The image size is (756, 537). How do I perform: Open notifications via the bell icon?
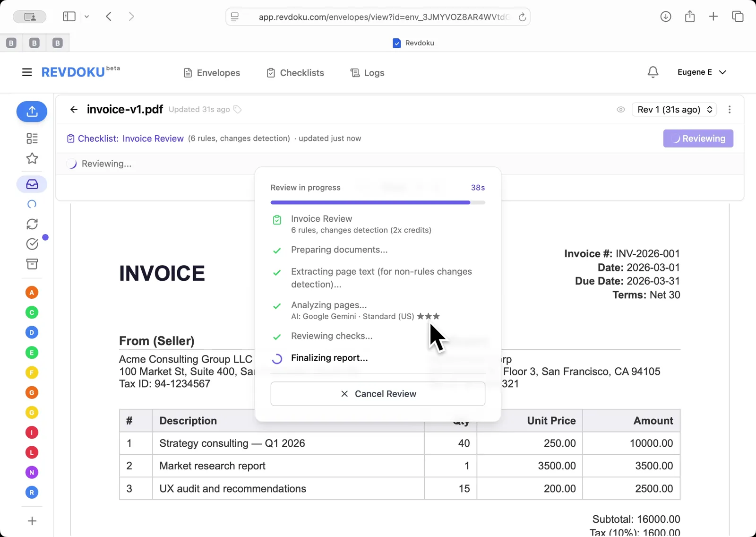click(x=653, y=72)
